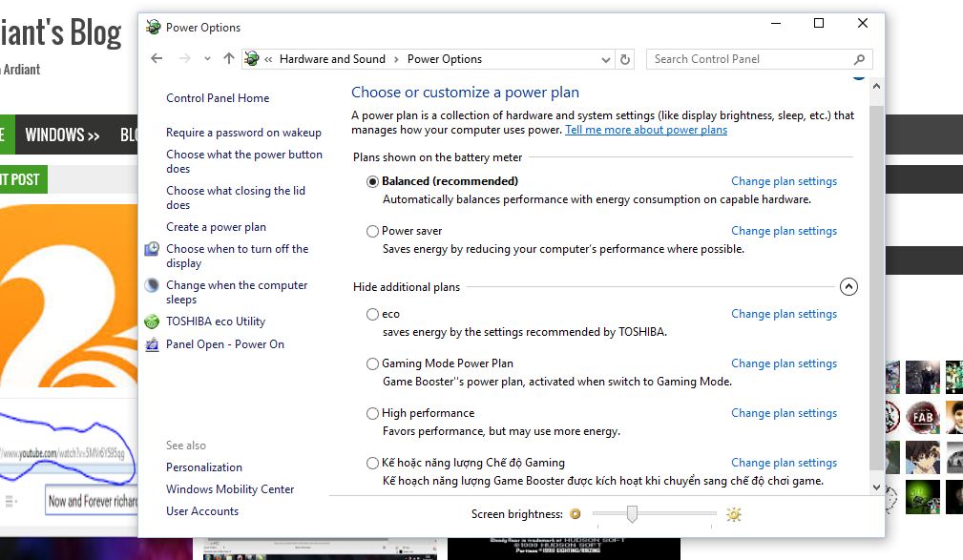This screenshot has height=560, width=963.
Task: Open Choose what the power button does
Action: click(x=243, y=161)
